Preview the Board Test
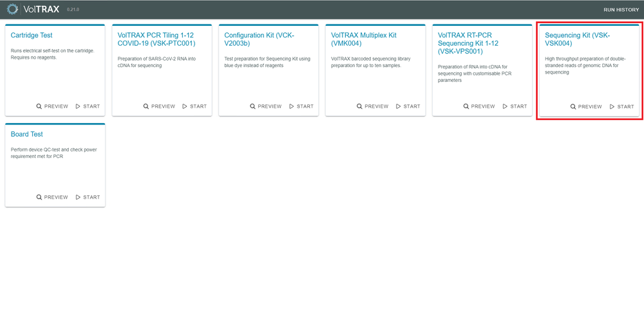Image resolution: width=644 pixels, height=330 pixels. [52, 197]
